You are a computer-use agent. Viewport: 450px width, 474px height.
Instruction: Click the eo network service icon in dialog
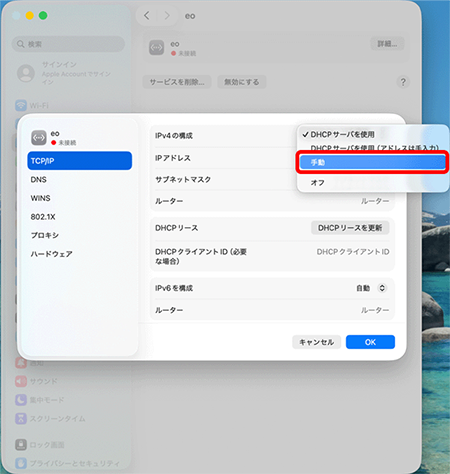coord(39,138)
